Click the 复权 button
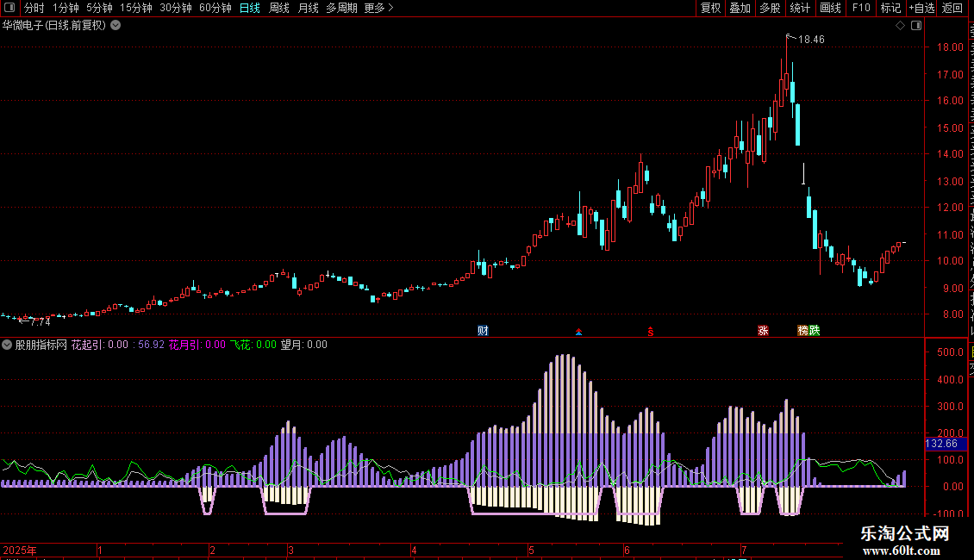 click(710, 8)
